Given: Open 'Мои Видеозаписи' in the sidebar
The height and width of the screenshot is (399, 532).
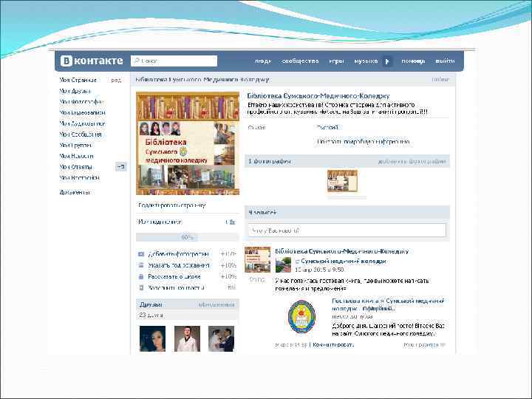Looking at the screenshot, I should tap(82, 112).
